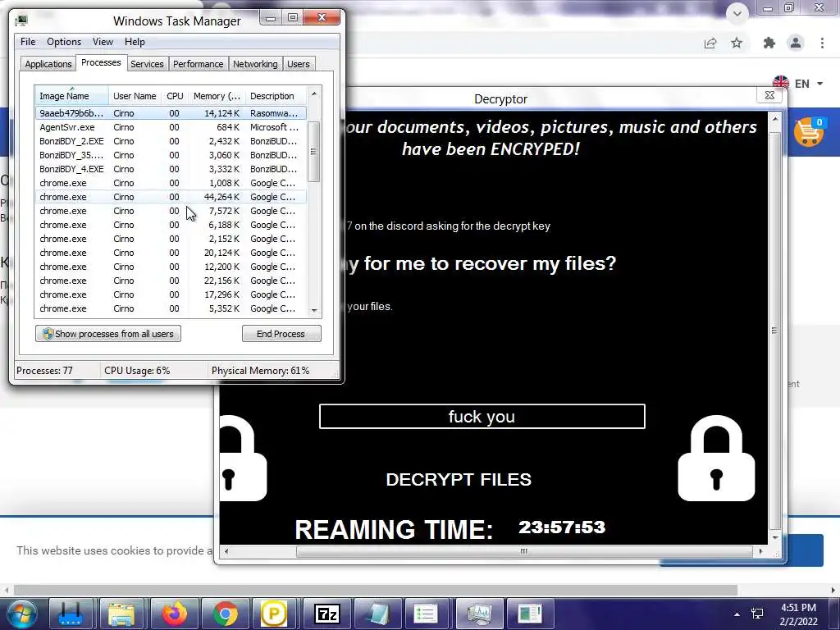This screenshot has width=840, height=630.
Task: Select chrome.exe using 1,008 K memory
Action: pos(171,183)
